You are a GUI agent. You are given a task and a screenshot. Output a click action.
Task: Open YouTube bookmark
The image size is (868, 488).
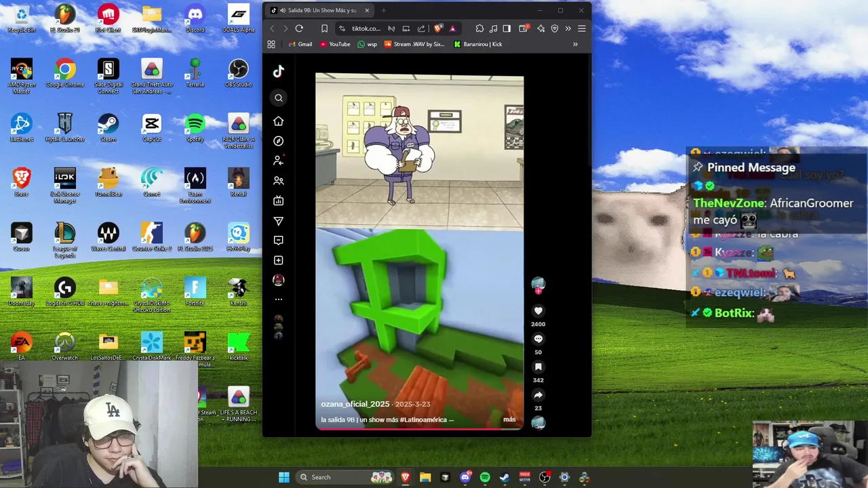[x=335, y=44]
